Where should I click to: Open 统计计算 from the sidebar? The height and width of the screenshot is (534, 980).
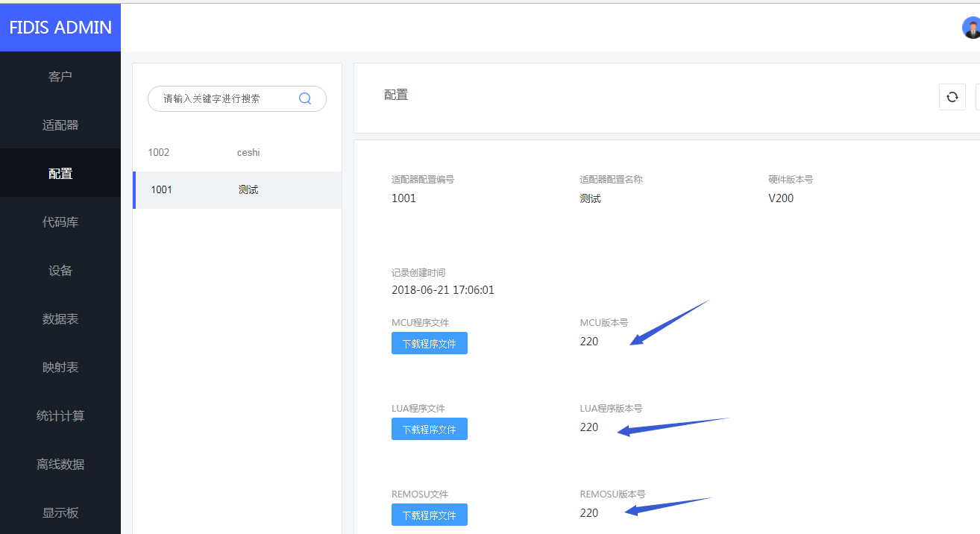[x=60, y=416]
